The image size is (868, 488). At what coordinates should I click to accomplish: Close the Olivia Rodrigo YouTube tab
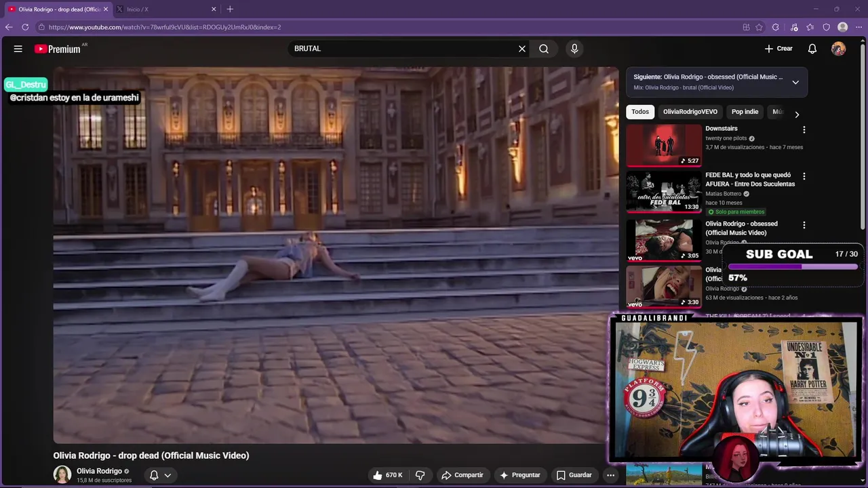(x=106, y=9)
